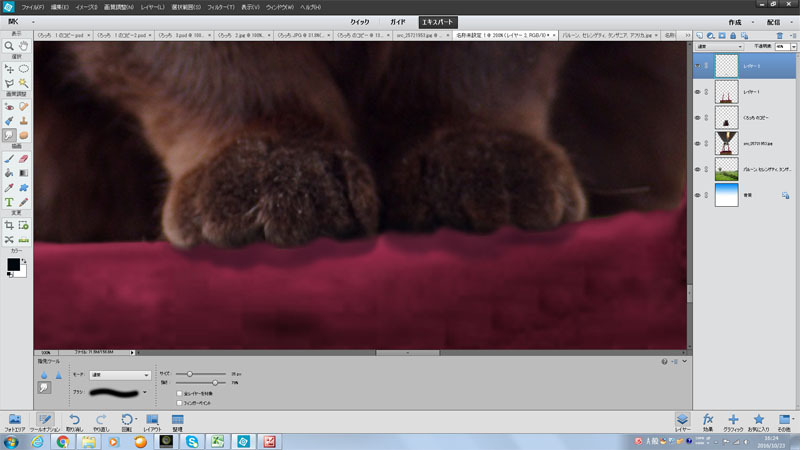
Task: Select the Custom Shape tool
Action: pyautogui.click(x=23, y=188)
